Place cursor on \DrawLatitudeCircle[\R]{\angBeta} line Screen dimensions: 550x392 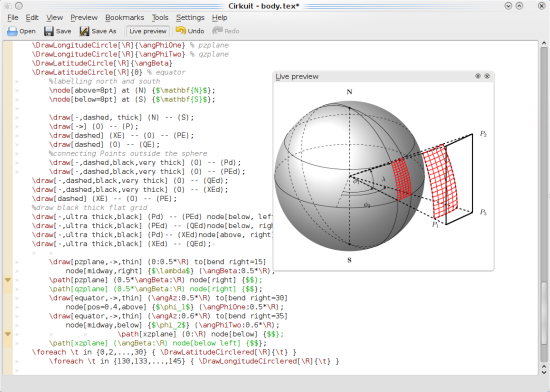click(x=102, y=63)
